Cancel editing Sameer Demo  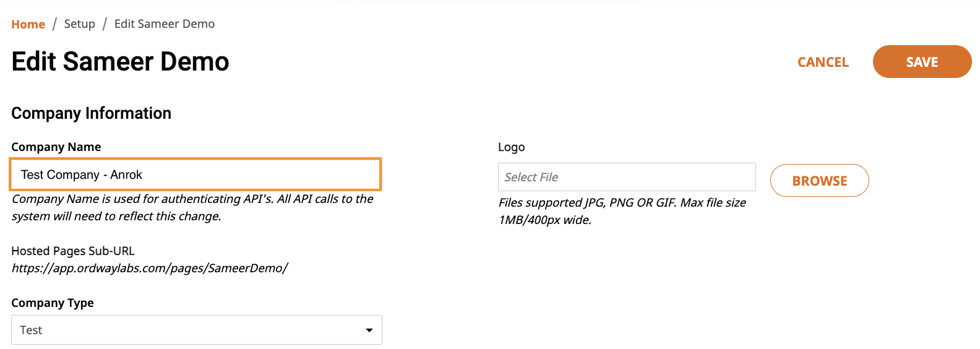click(x=823, y=62)
